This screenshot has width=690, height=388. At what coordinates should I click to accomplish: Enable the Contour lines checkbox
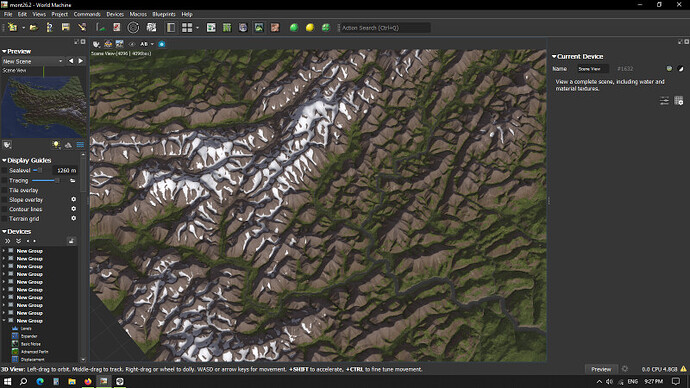pyautogui.click(x=4, y=209)
